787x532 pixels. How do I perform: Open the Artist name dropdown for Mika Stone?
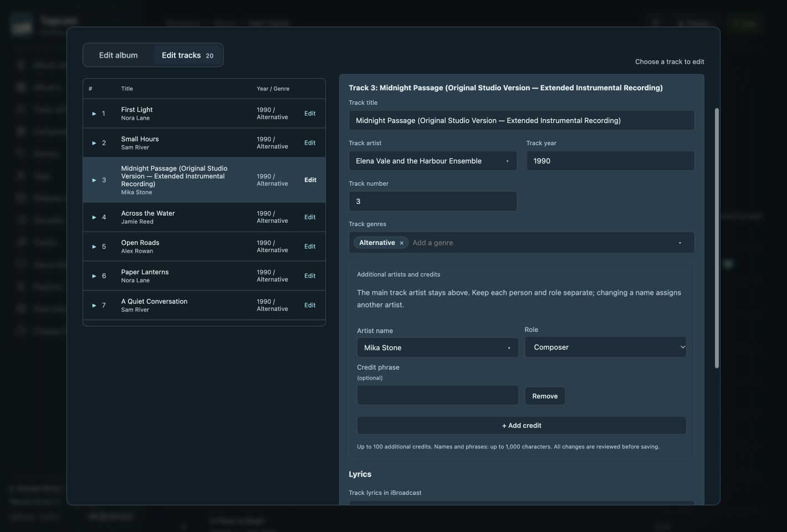pos(438,348)
